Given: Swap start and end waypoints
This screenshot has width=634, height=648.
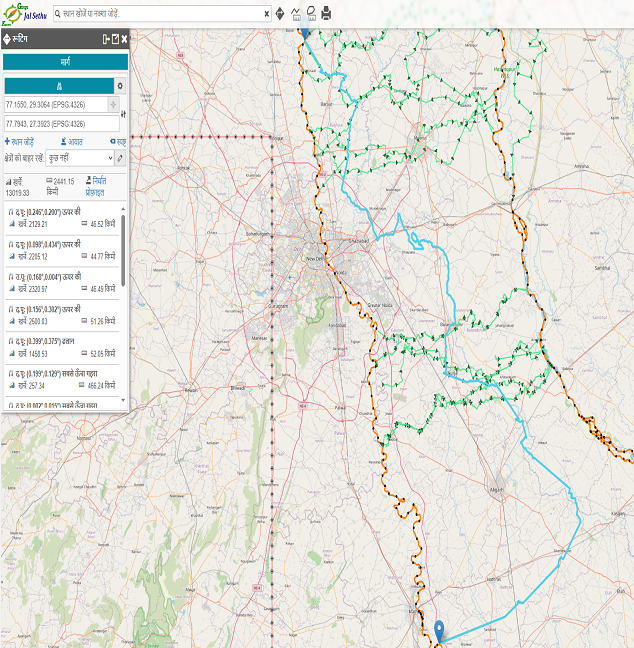Looking at the screenshot, I should (x=122, y=114).
